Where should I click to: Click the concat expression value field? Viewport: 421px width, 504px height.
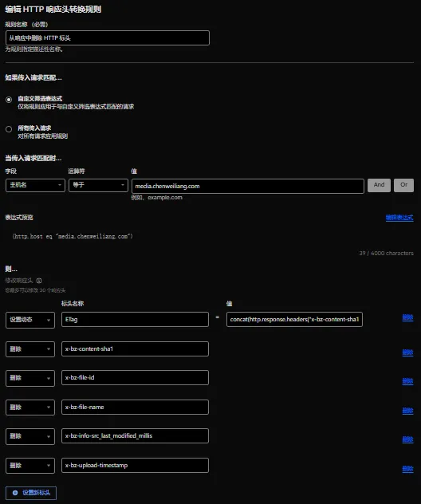coord(294,319)
